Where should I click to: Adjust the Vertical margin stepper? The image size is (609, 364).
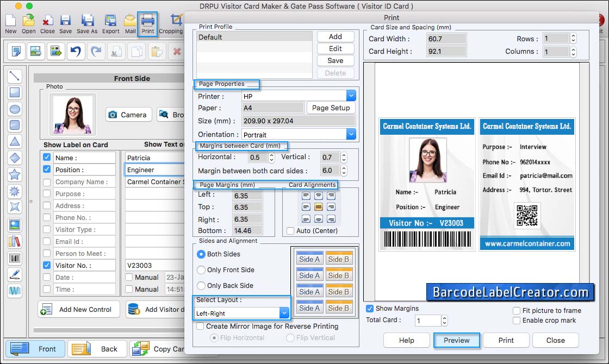point(344,157)
